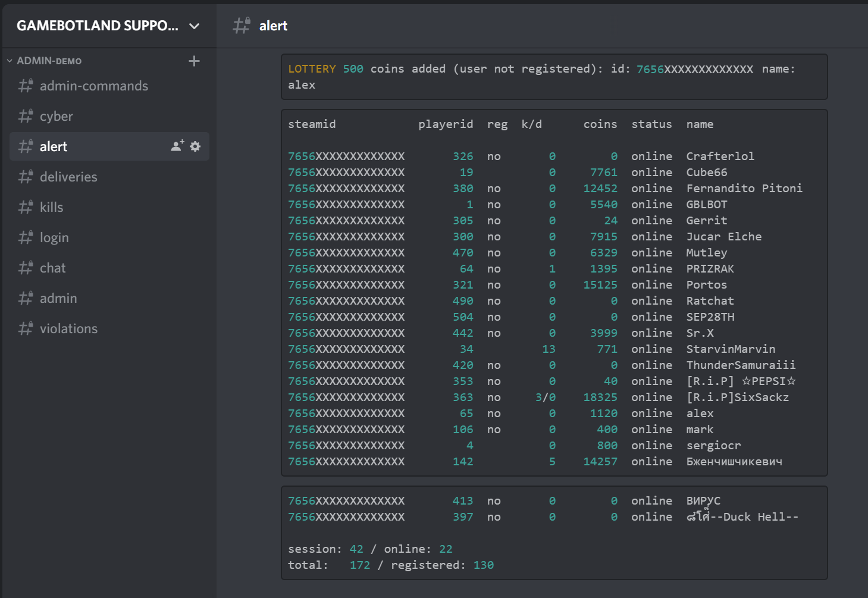Click the hash-lock icon beside deliveries
This screenshot has height=598, width=868.
(26, 177)
